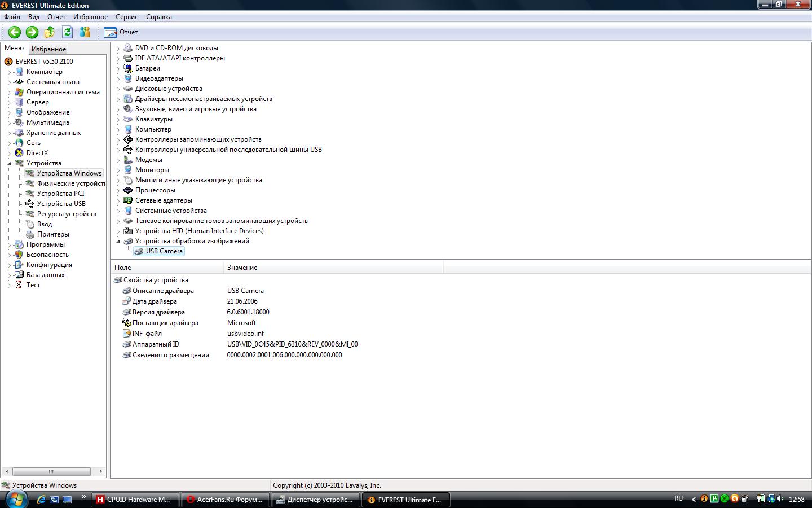Click the Хранение данных storage icon
812x508 pixels.
tap(19, 133)
